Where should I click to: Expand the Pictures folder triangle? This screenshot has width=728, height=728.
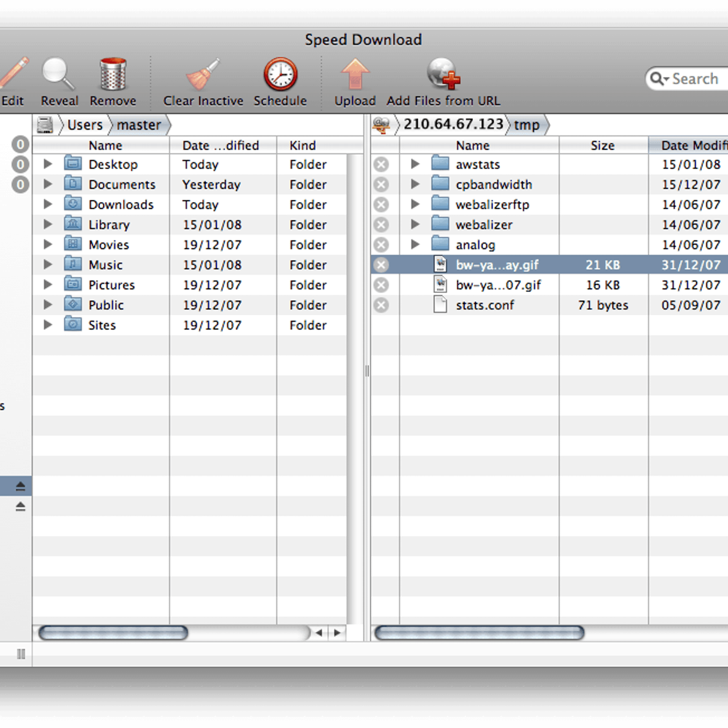(47, 284)
